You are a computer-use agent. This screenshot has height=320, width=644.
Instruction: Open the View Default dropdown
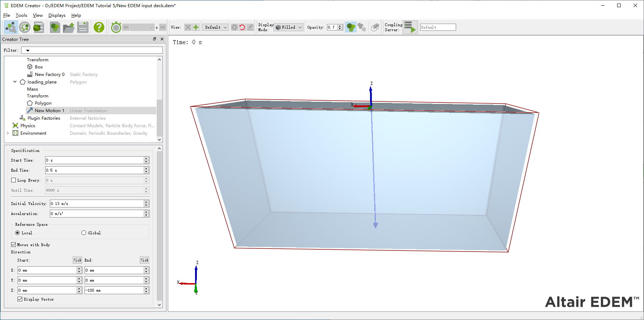[215, 27]
